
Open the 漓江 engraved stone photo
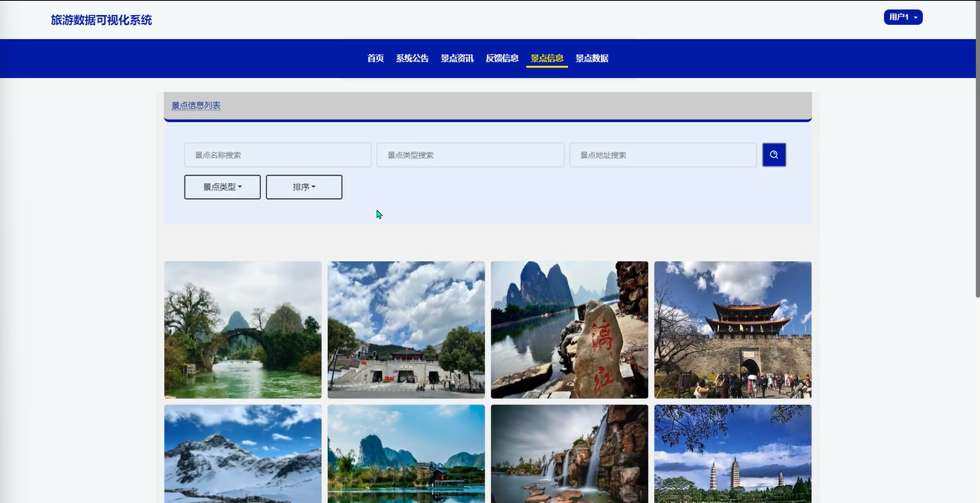(x=570, y=330)
